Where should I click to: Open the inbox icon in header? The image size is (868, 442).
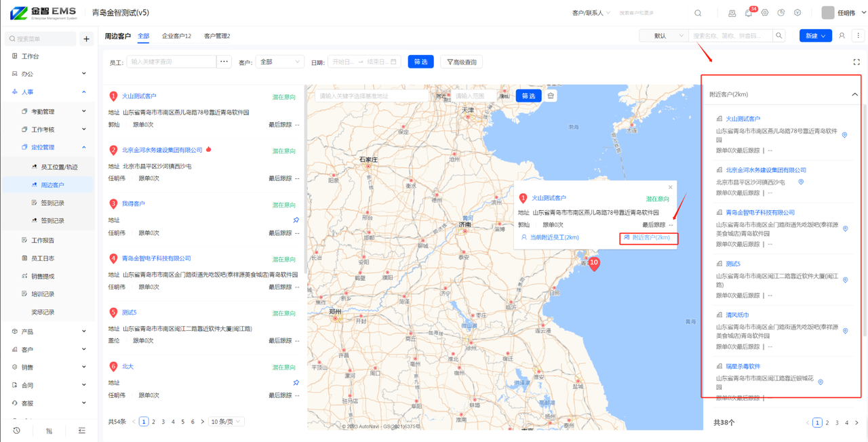[732, 13]
